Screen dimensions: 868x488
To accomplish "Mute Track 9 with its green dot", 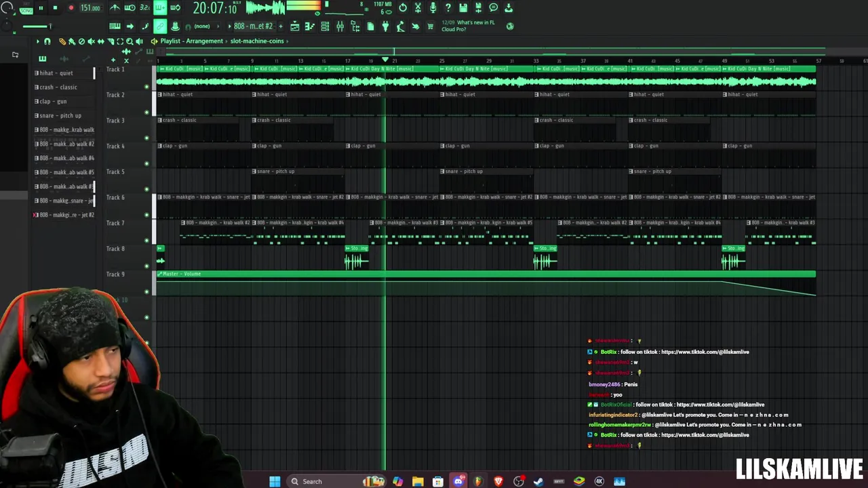I will [146, 291].
